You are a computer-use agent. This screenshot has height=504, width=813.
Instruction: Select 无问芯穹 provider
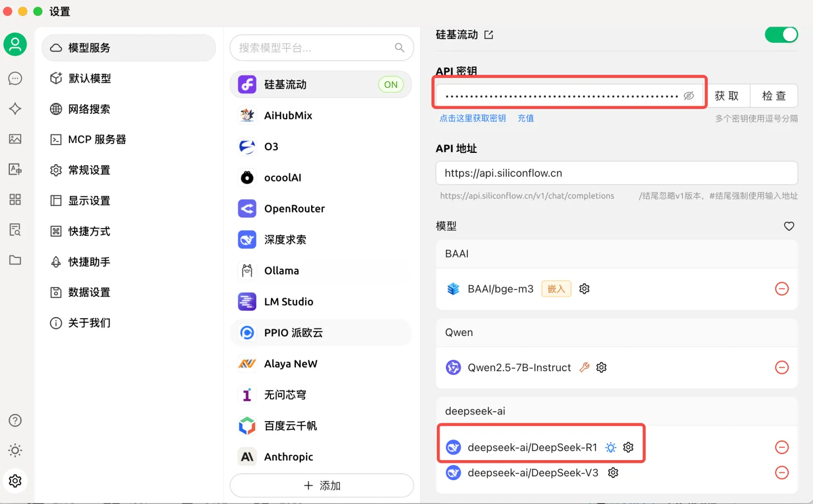(x=321, y=395)
